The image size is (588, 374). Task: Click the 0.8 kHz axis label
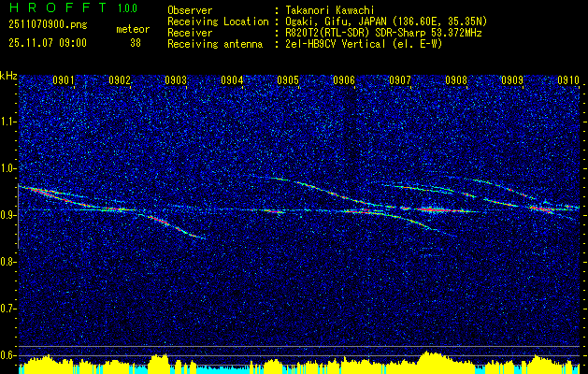pyautogui.click(x=8, y=262)
